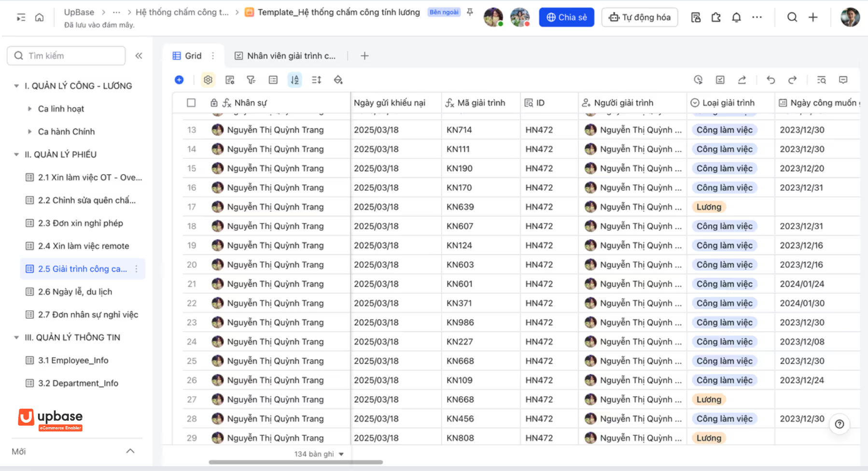The image size is (868, 471).
Task: Open the Tự động hóa button
Action: point(640,17)
